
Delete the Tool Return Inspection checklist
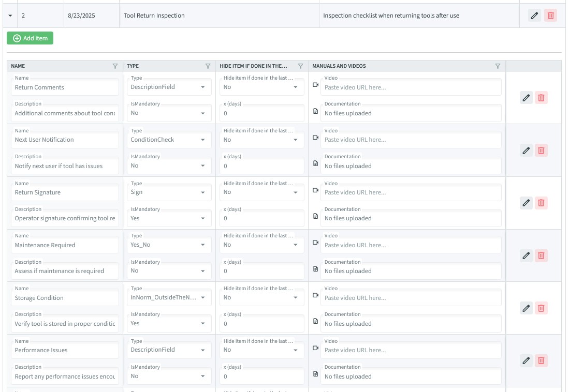click(550, 16)
